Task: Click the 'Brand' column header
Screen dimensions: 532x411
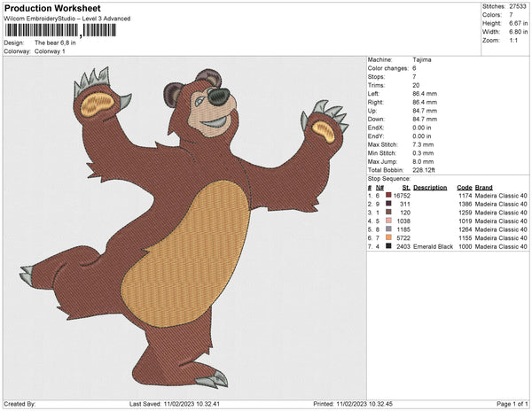Action: pos(483,188)
